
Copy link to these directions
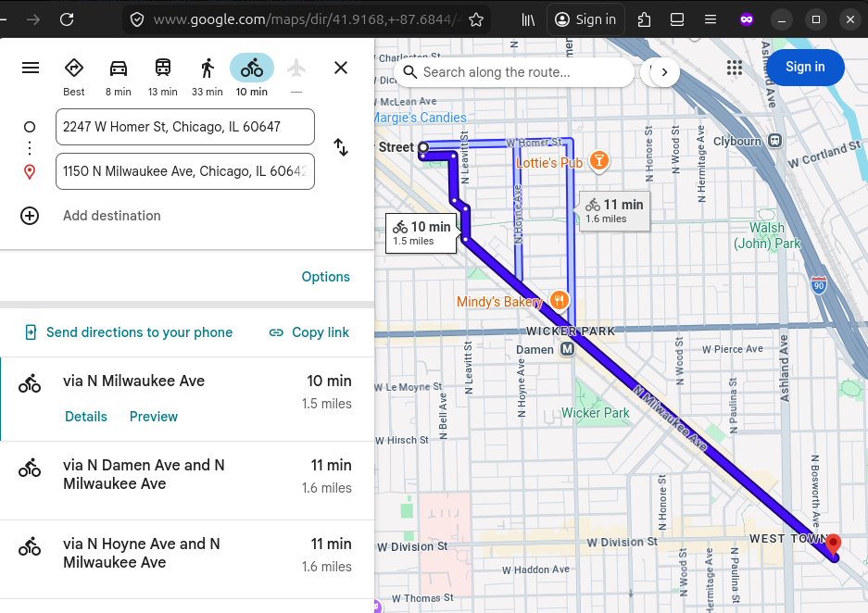point(309,332)
